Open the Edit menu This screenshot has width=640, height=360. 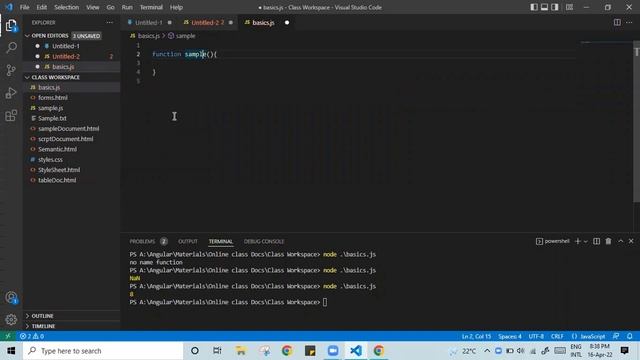pyautogui.click(x=42, y=7)
